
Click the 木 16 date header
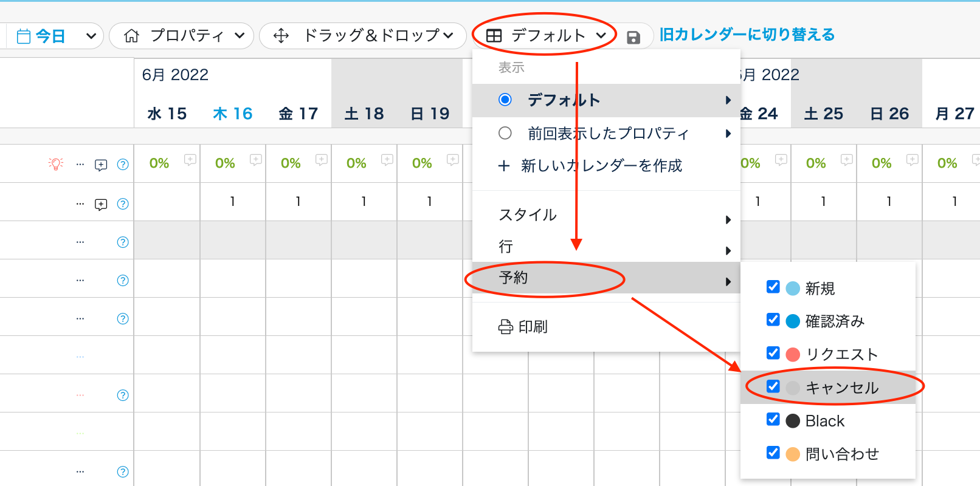click(233, 114)
